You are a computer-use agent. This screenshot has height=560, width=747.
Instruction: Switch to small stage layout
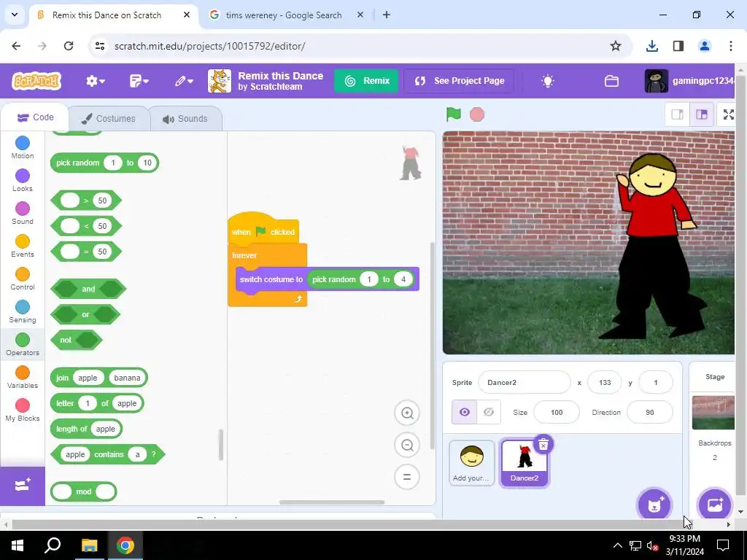click(x=678, y=114)
